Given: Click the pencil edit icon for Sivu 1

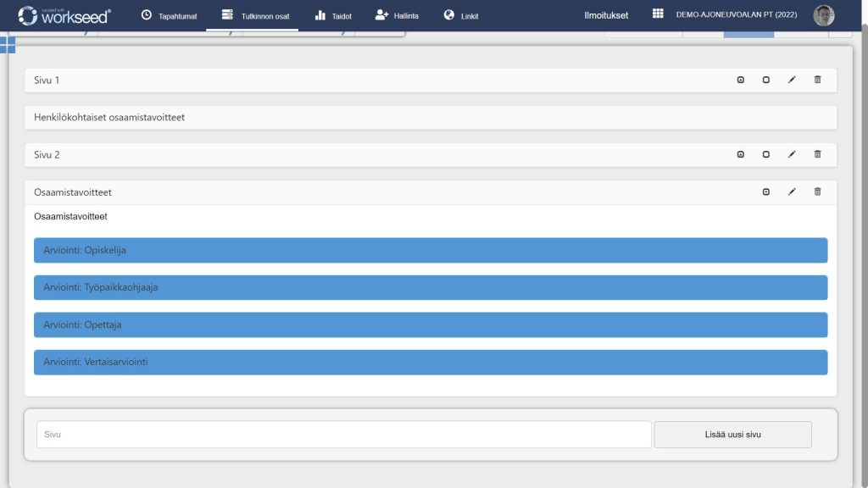Looking at the screenshot, I should click(792, 80).
